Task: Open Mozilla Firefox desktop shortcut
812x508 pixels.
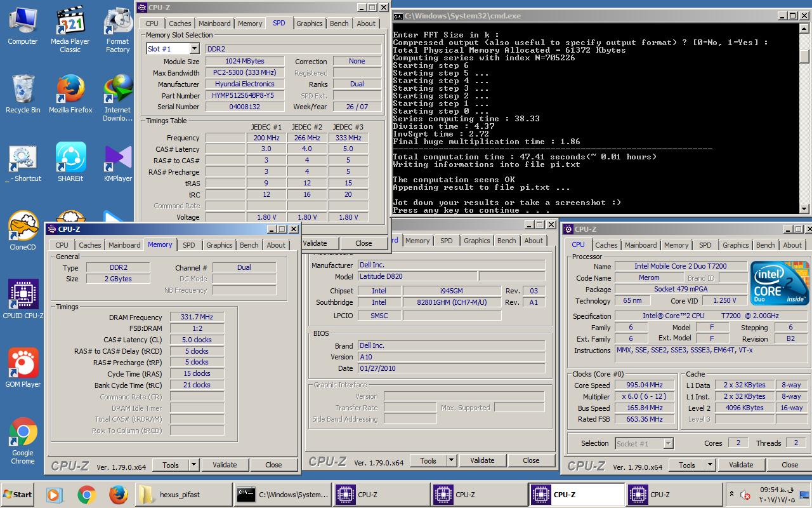Action: (x=70, y=95)
